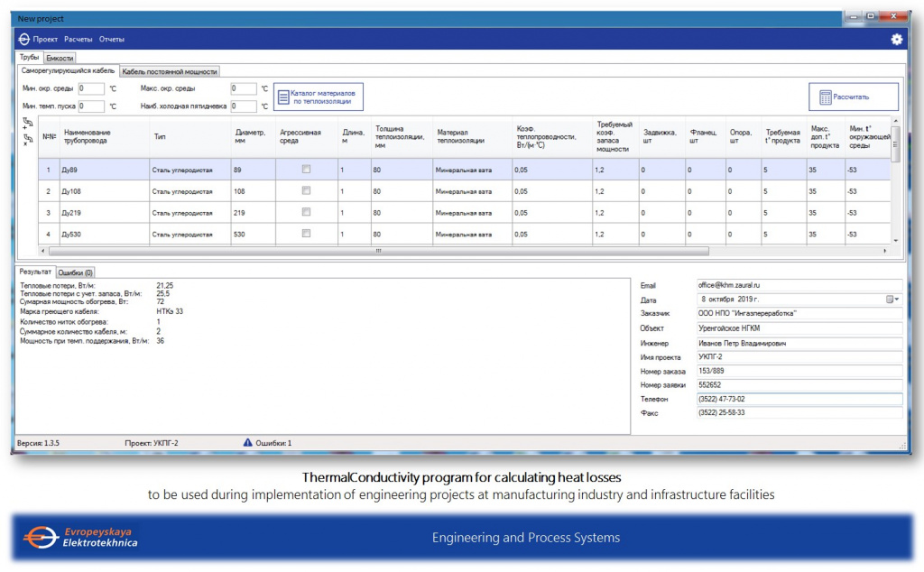Click the Рассчитать button text
The height and width of the screenshot is (572, 924).
pos(851,97)
